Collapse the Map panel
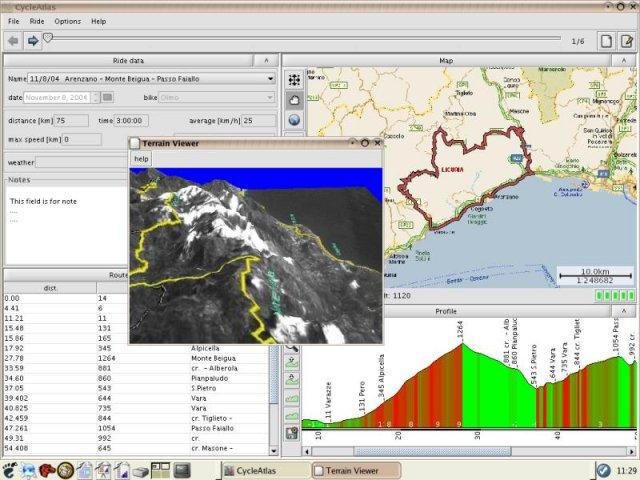 coord(626,60)
